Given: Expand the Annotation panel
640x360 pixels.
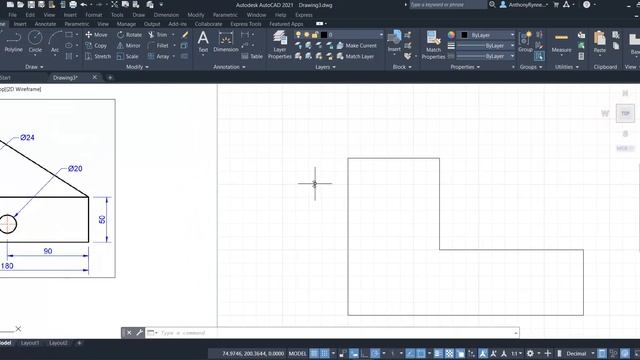Looking at the screenshot, I should (x=229, y=67).
